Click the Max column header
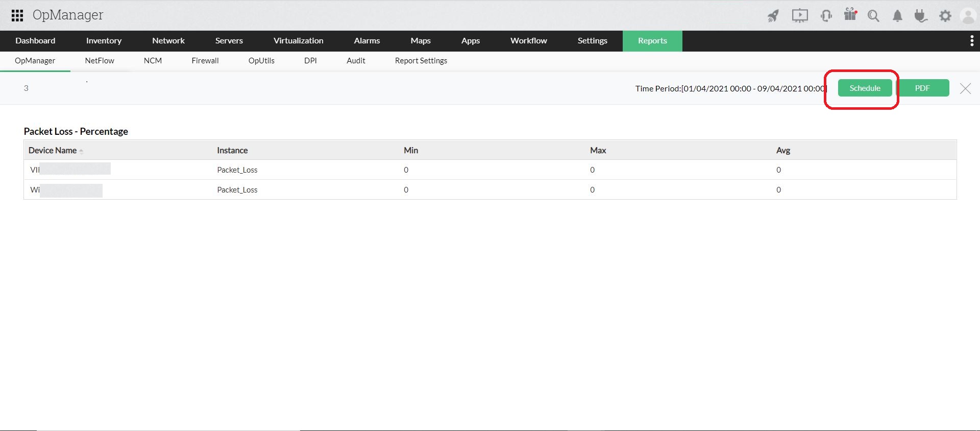Screen dimensions: 980x431 click(598, 151)
